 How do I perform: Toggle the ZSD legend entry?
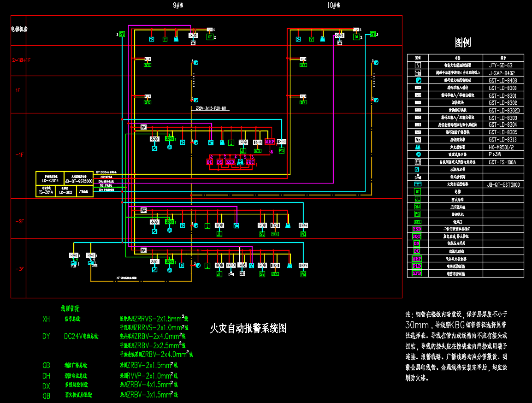click(417, 229)
